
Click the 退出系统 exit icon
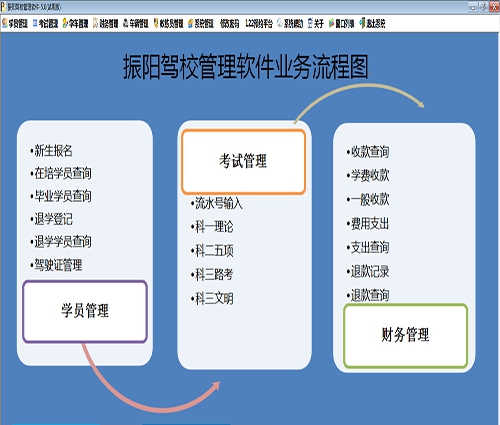[362, 23]
